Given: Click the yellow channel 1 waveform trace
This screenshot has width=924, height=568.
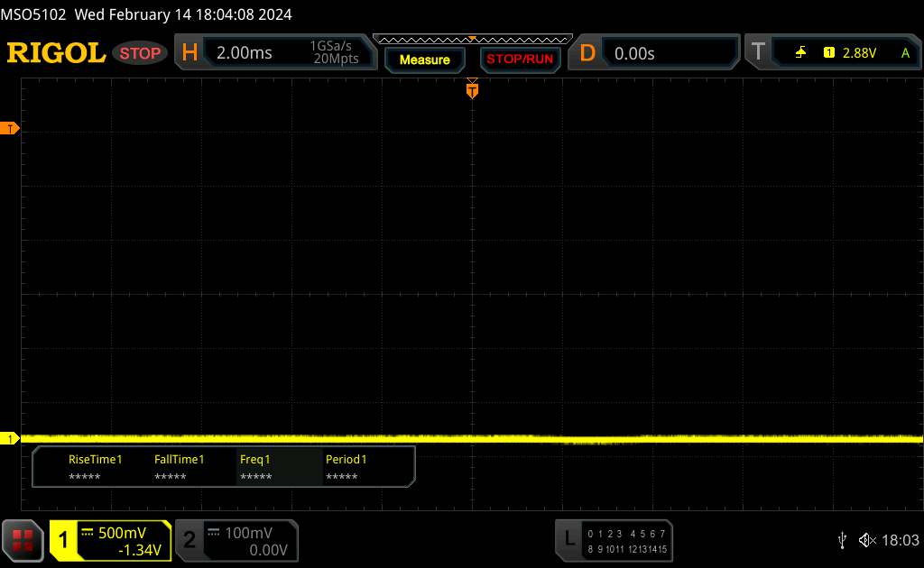Looking at the screenshot, I should point(471,438).
